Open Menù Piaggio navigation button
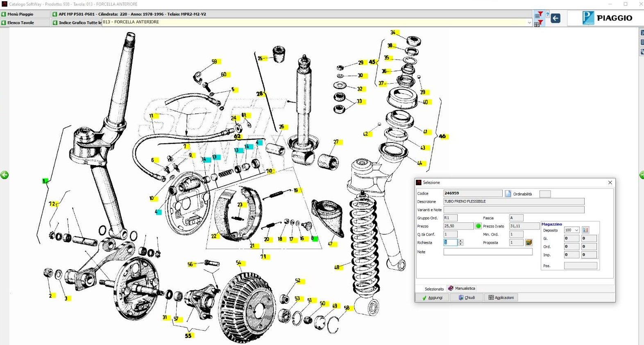Image resolution: width=644 pixels, height=345 pixels. [20, 14]
